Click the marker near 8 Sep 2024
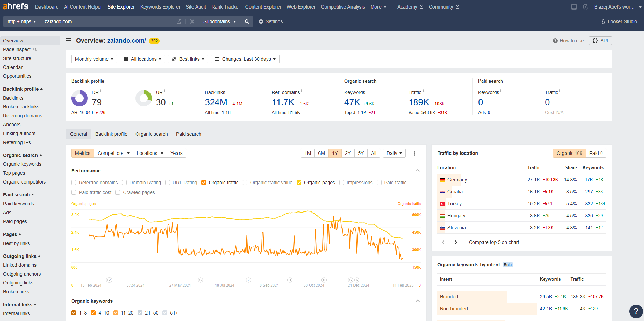 [290, 280]
